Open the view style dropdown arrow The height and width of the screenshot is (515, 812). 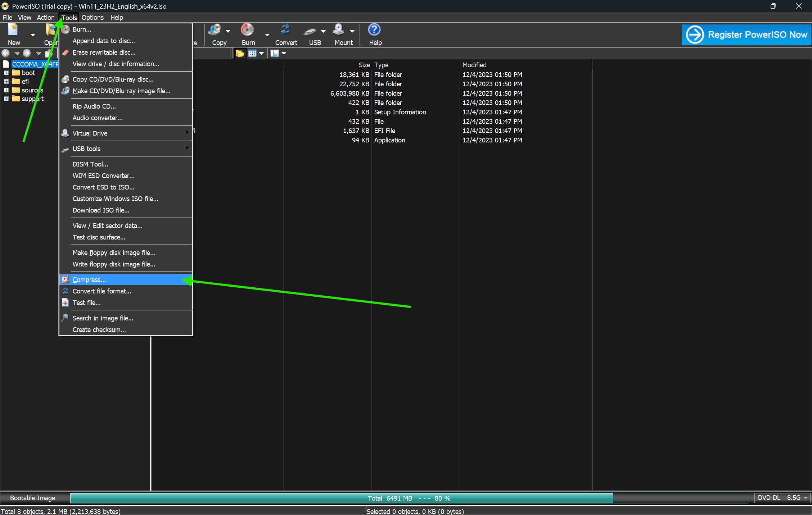(262, 54)
